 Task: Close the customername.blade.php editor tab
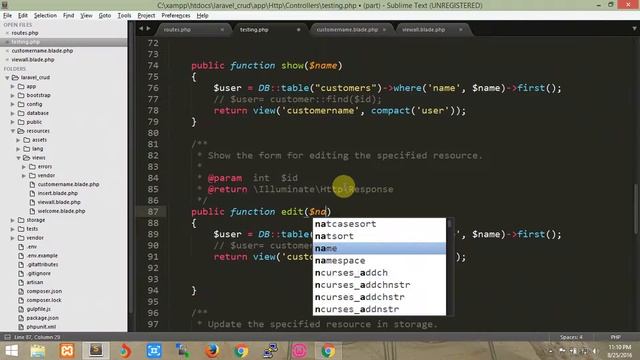click(x=384, y=30)
